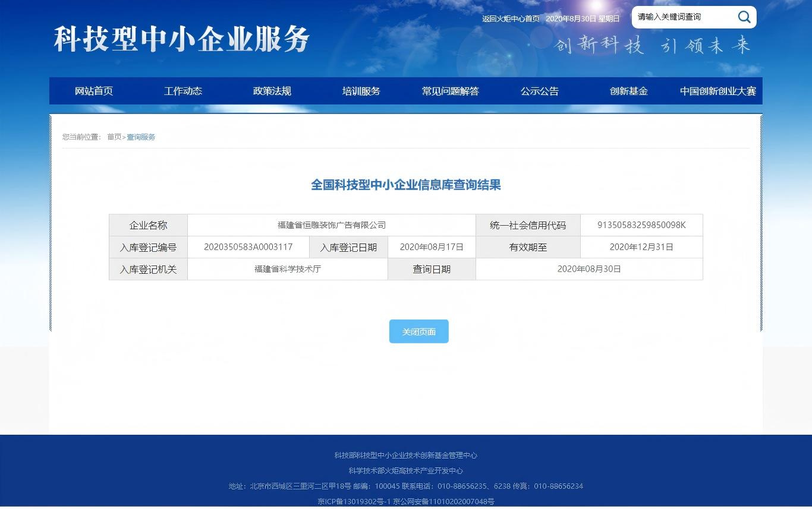Select 政策法规 in the navigation bar
812x509 pixels.
[272, 91]
